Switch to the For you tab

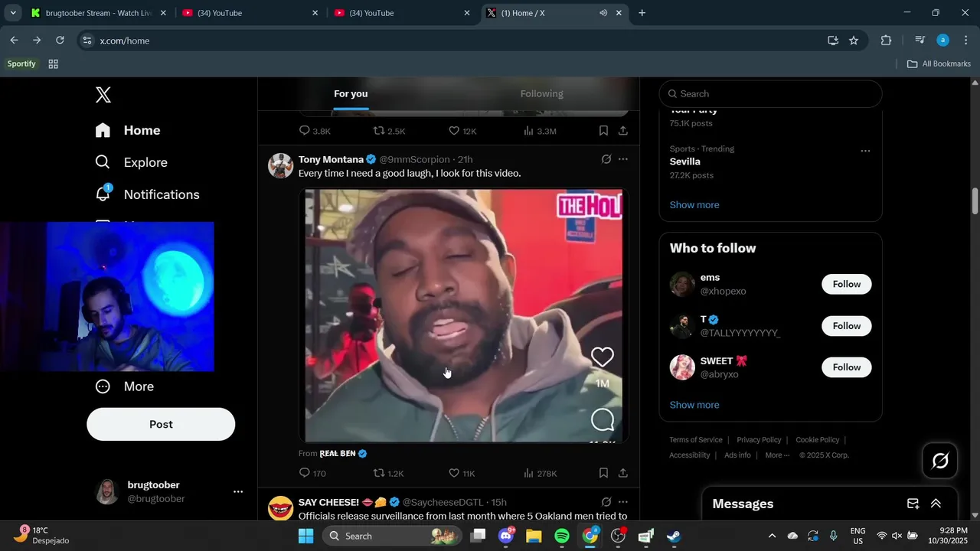[351, 93]
